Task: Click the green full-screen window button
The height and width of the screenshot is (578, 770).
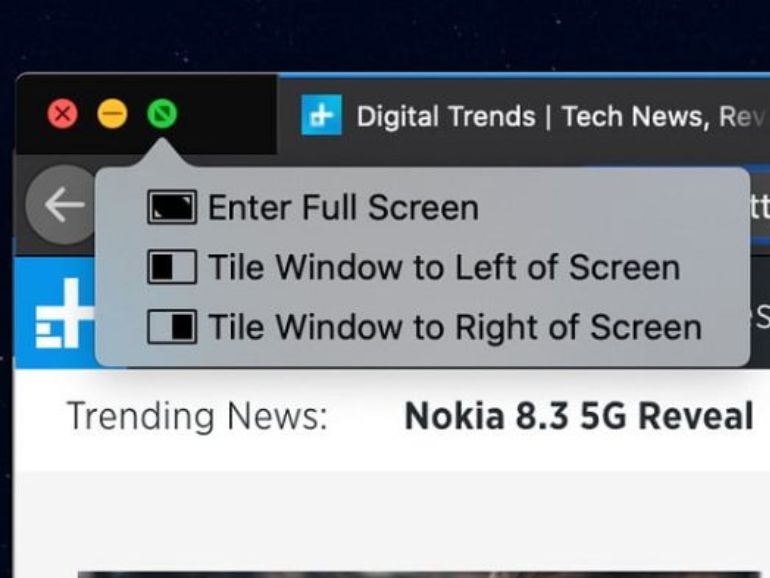Action: point(162,114)
